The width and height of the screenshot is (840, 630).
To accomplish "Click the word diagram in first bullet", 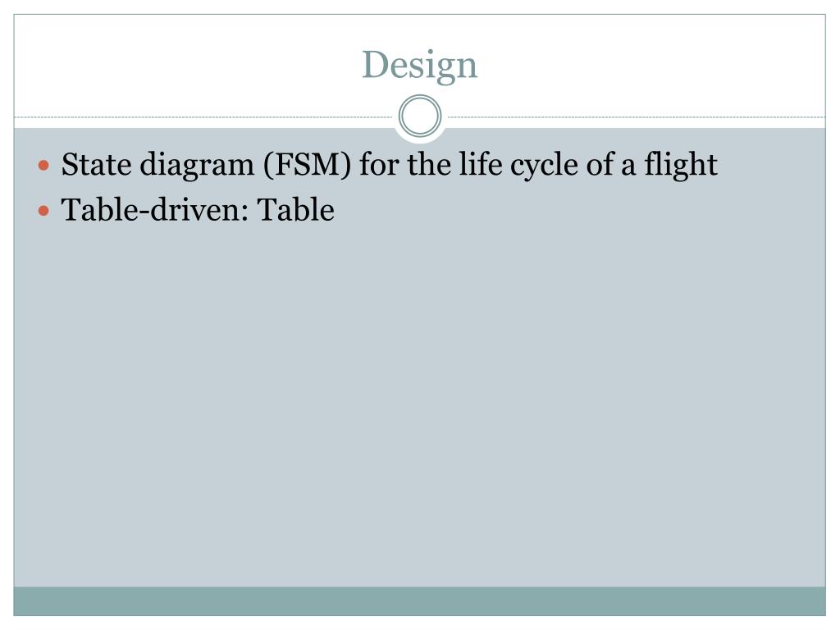I will tap(197, 166).
